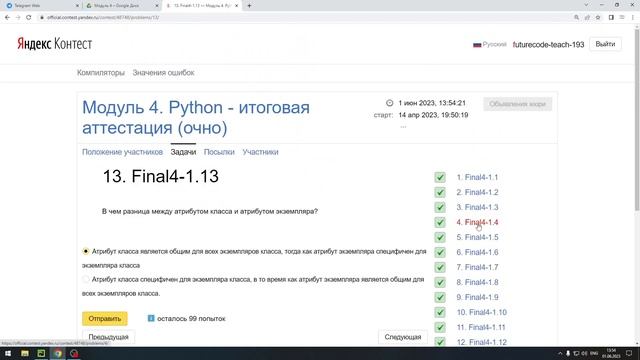Switch to the Telegram Web tab
Viewport: 640px width, 360px height.
[41, 6]
